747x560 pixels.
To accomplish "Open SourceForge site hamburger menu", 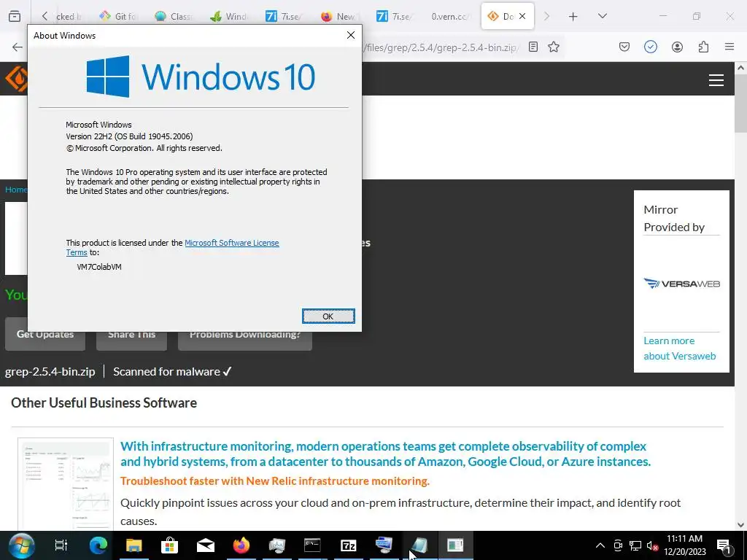I will pyautogui.click(x=716, y=80).
